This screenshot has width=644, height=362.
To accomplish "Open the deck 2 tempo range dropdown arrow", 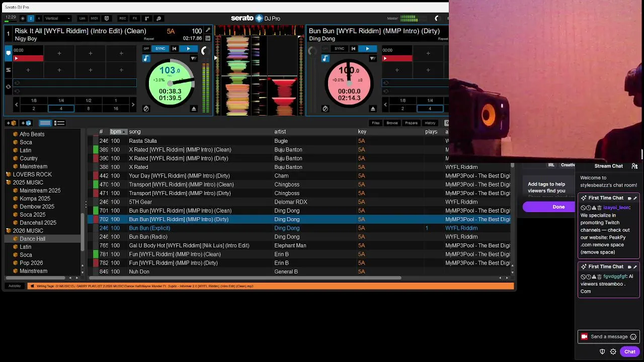I will point(372,58).
